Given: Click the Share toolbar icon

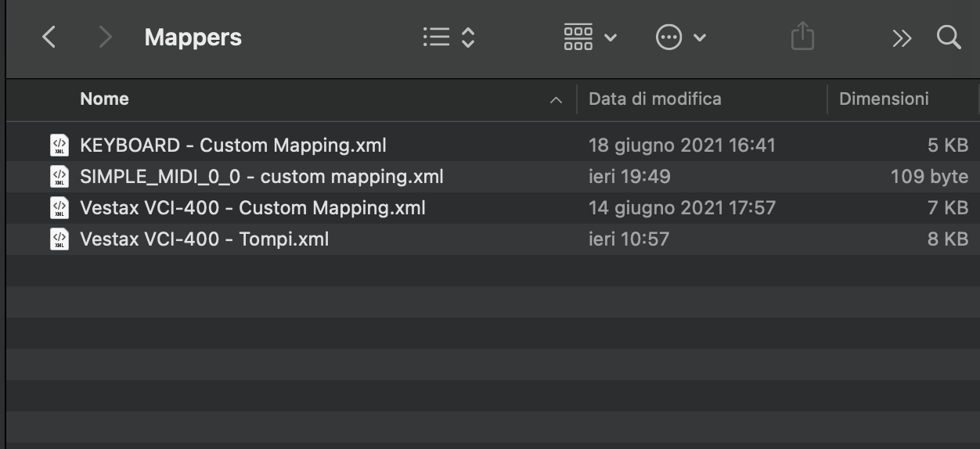Looking at the screenshot, I should tap(802, 36).
